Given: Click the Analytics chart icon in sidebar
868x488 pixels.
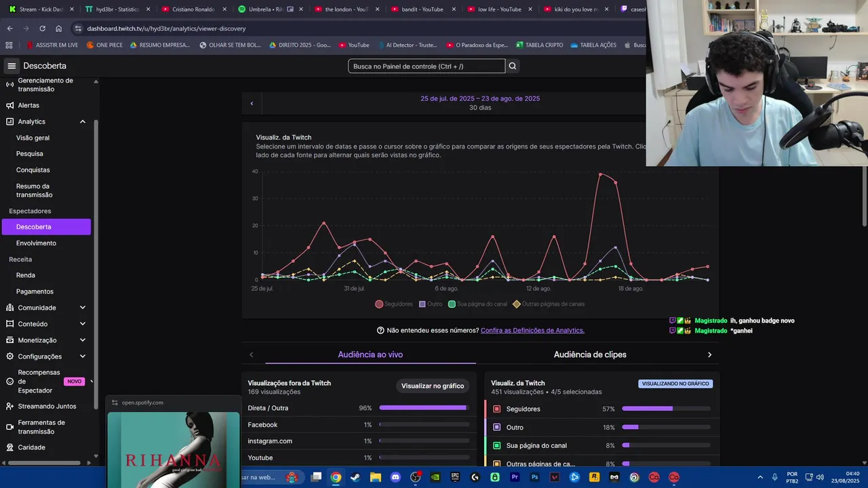Looking at the screenshot, I should pyautogui.click(x=9, y=121).
